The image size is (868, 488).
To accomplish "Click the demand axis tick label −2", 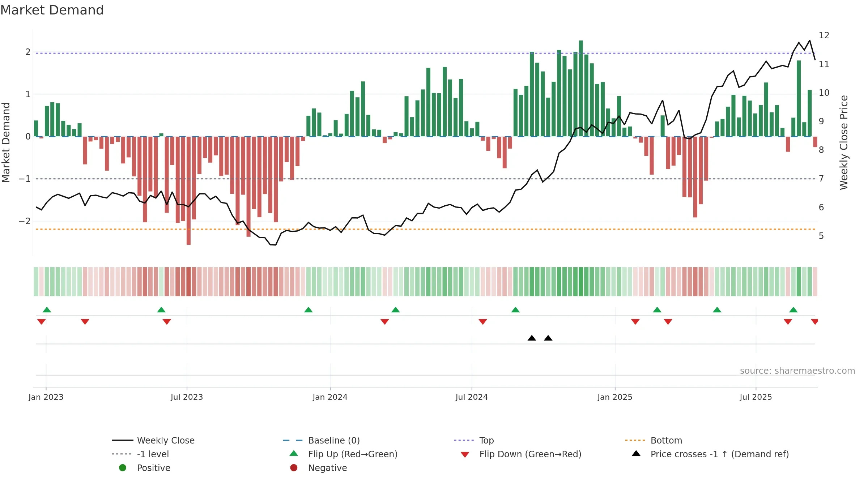I will pos(25,221).
